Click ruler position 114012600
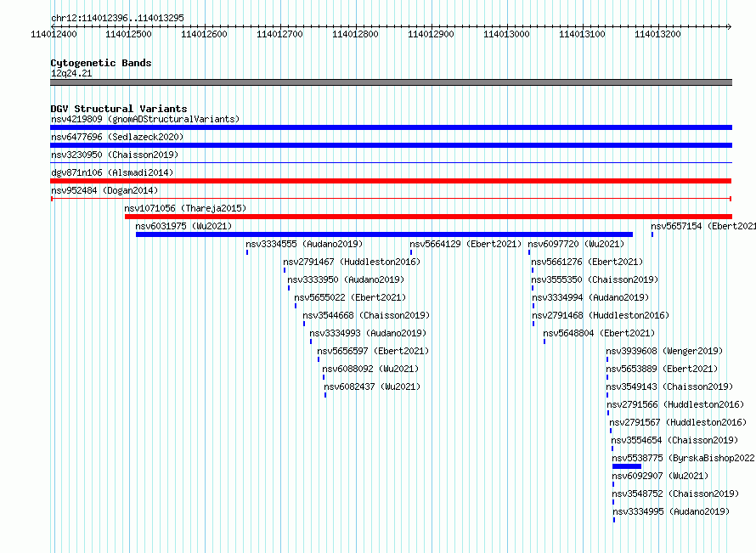 tap(204, 34)
